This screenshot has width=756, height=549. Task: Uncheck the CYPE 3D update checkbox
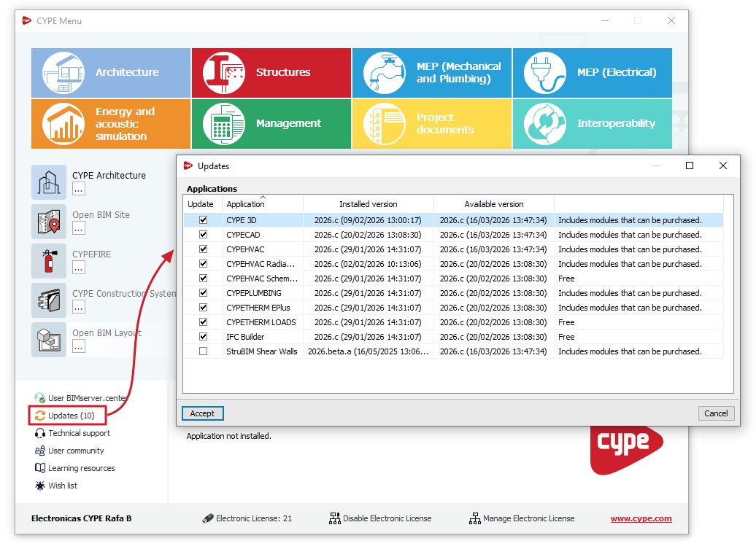(x=204, y=220)
